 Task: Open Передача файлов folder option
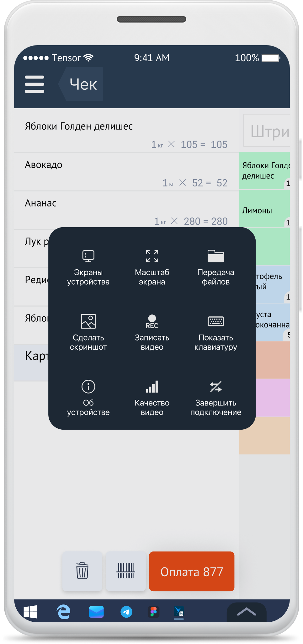click(216, 267)
